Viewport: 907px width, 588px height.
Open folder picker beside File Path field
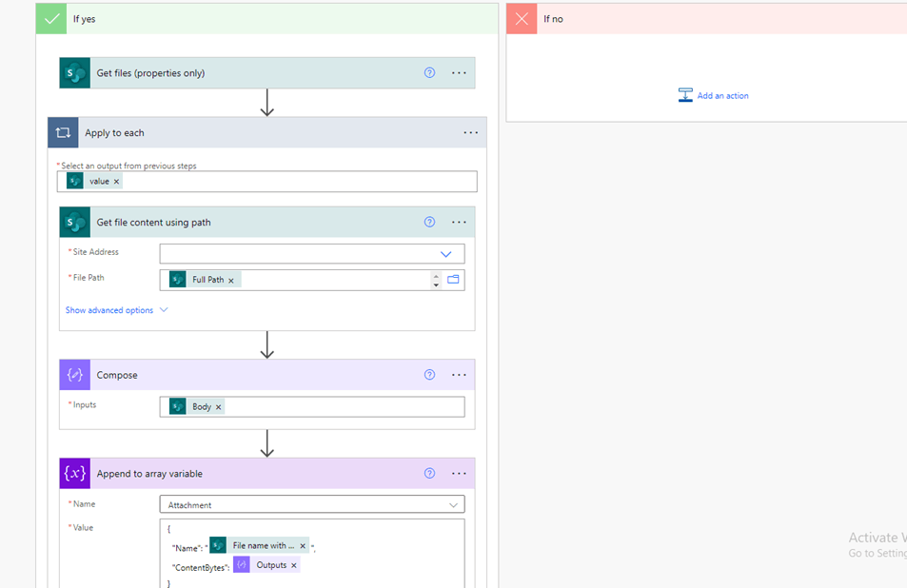coord(454,279)
